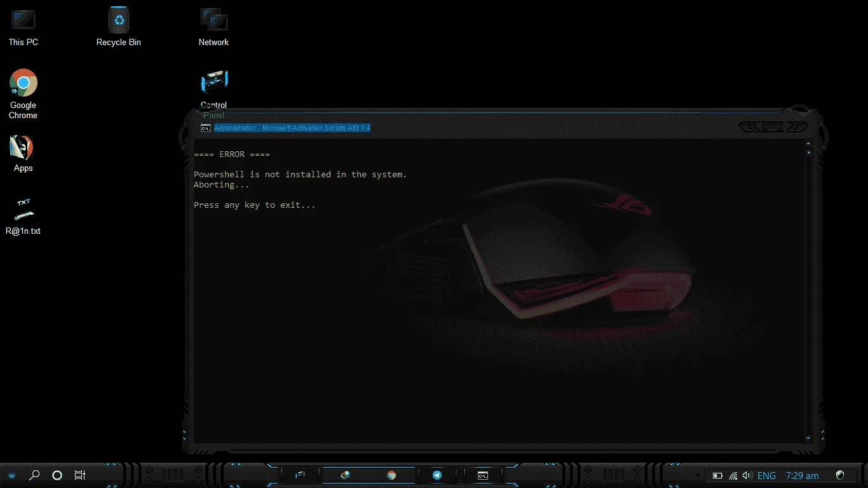The image size is (868, 488).
Task: Open Task View
Action: (x=79, y=475)
